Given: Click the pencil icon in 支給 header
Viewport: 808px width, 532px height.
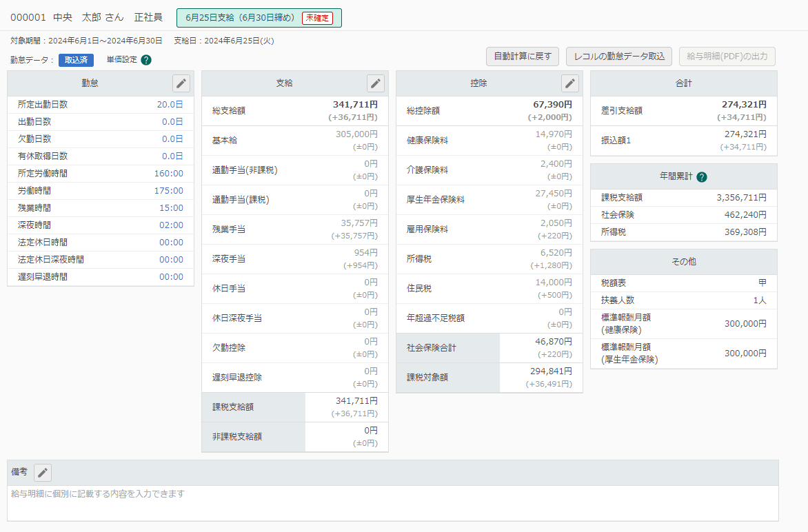Looking at the screenshot, I should 376,83.
